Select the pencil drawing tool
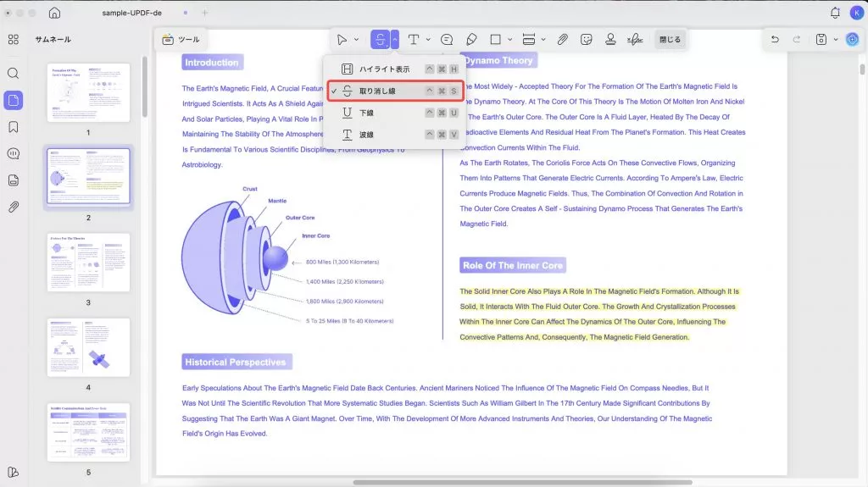Screen dimensions: 868x487 click(x=471, y=39)
